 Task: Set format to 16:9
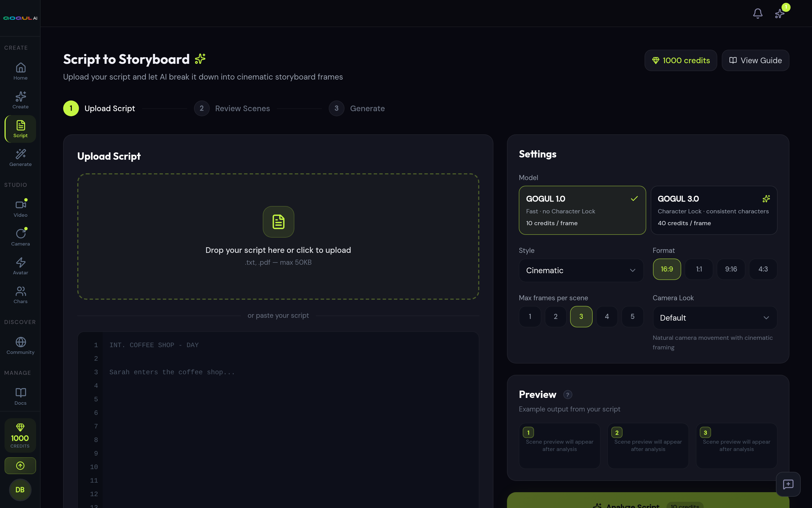(667, 269)
